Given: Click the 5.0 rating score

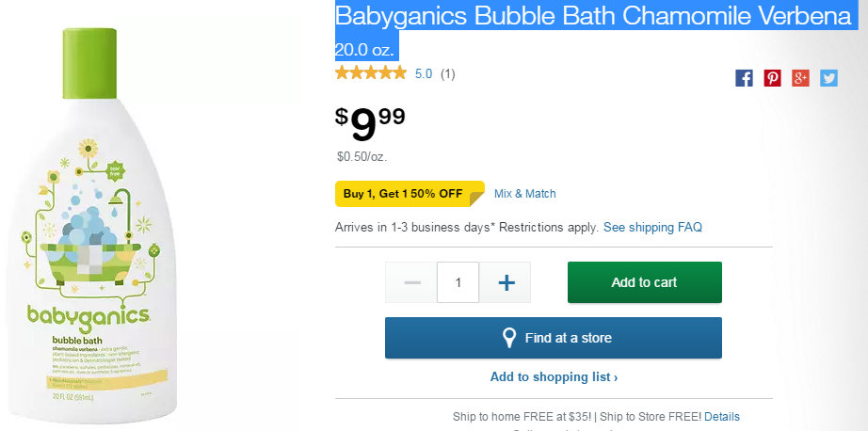Looking at the screenshot, I should click(x=424, y=73).
